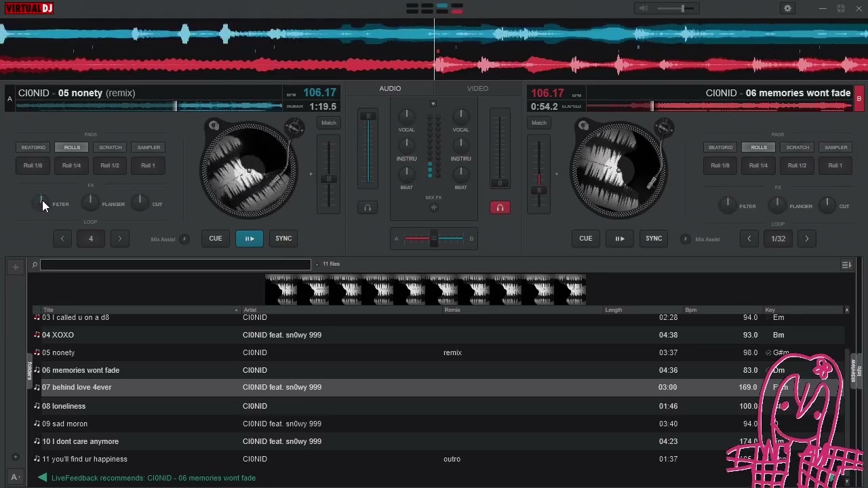
Task: Click deck A FLANGER effect knob
Action: (x=90, y=202)
